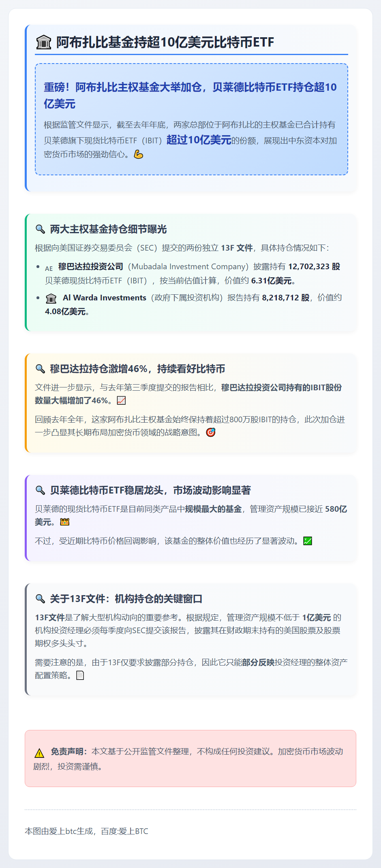Click the phrase 政府下属投资机构

pos(187,298)
